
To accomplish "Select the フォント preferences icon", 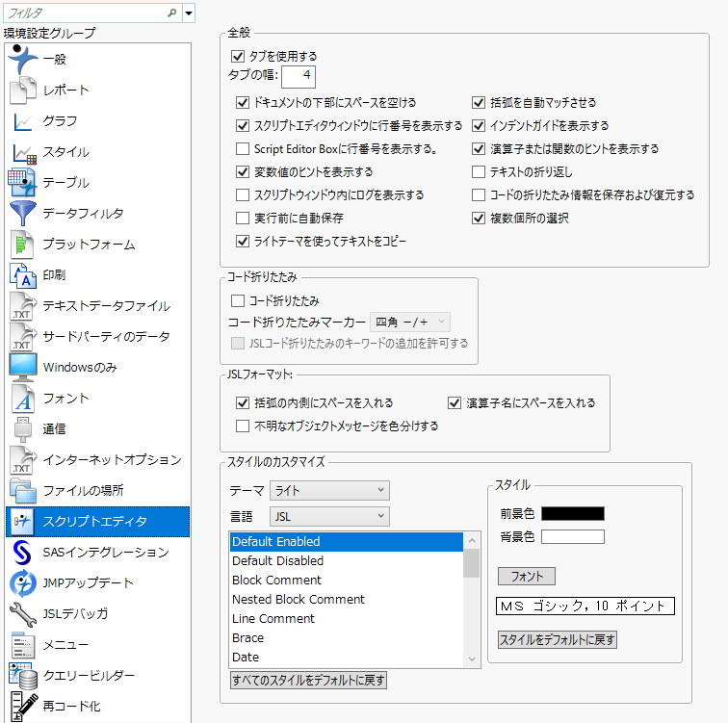I will coord(23,399).
